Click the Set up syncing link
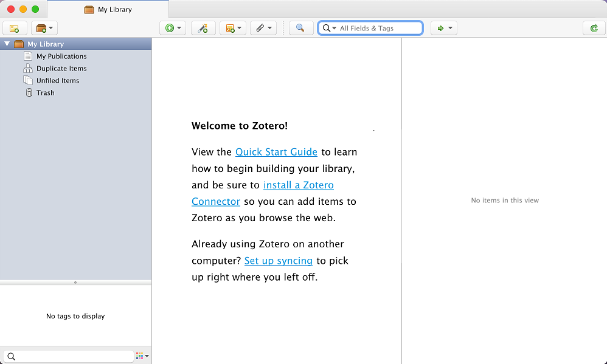Viewport: 607px width, 364px height. pyautogui.click(x=278, y=261)
